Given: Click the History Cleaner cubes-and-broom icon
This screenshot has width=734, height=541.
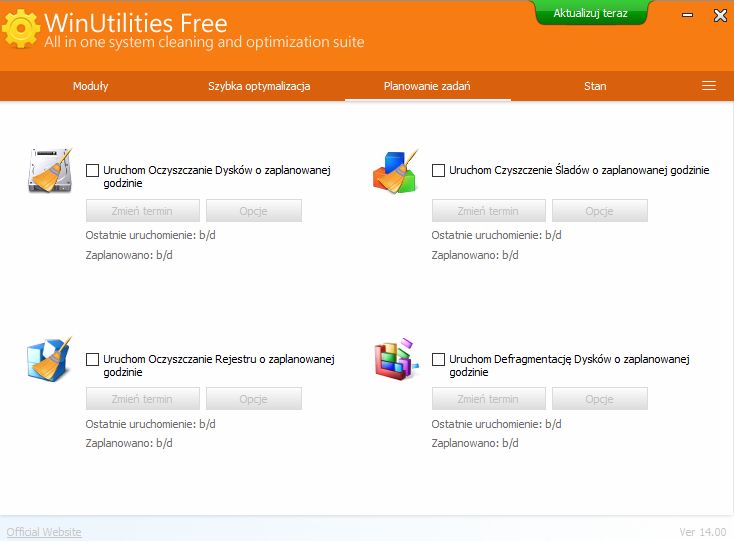Looking at the screenshot, I should point(395,171).
